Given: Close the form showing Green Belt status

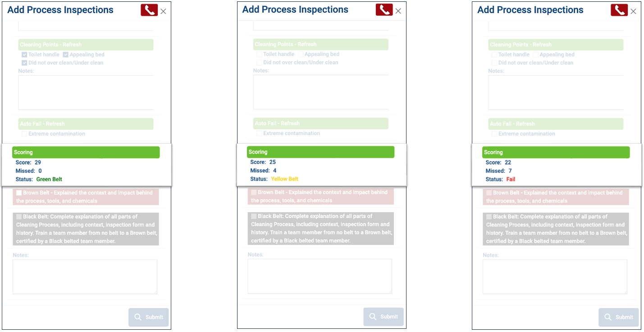Looking at the screenshot, I should 163,12.
